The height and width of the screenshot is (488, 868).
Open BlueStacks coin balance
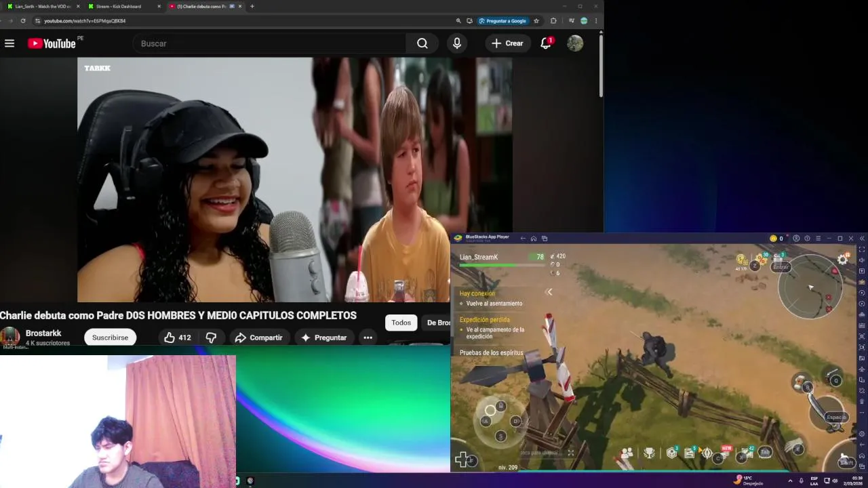776,239
